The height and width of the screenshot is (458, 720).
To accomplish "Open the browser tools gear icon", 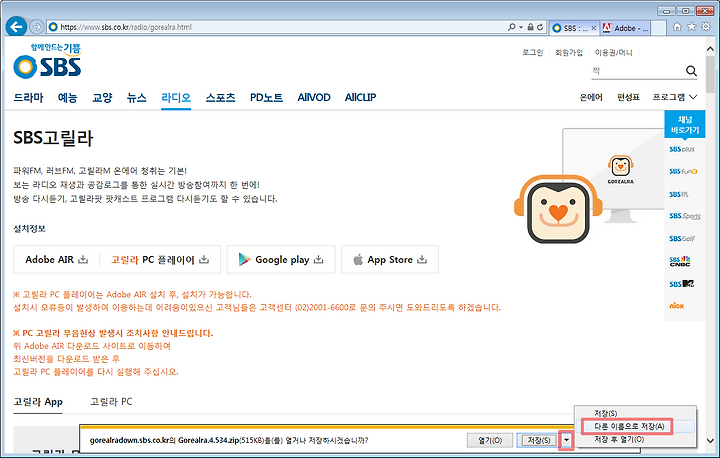I will coord(706,27).
